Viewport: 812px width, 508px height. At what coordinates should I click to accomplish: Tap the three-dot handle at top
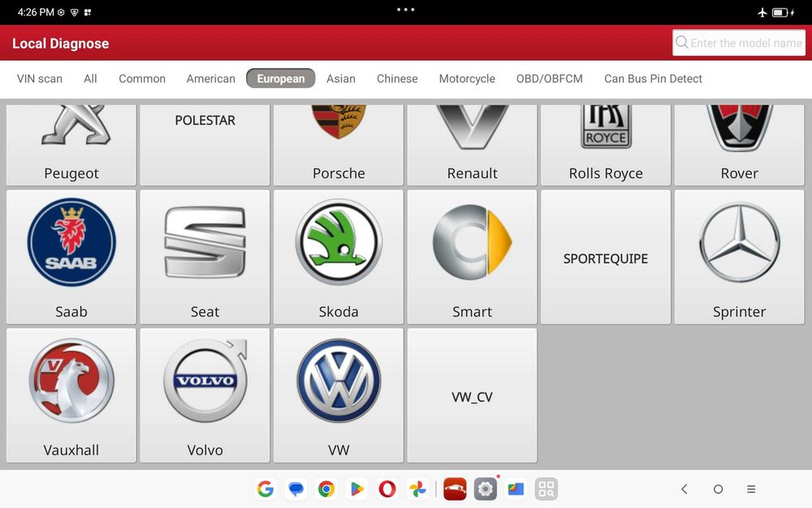point(405,9)
